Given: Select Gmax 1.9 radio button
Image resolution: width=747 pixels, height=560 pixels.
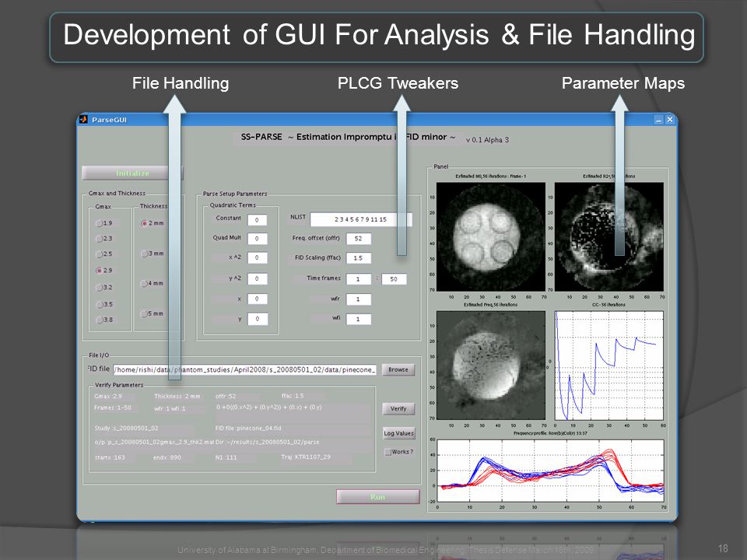Looking at the screenshot, I should click(x=100, y=223).
